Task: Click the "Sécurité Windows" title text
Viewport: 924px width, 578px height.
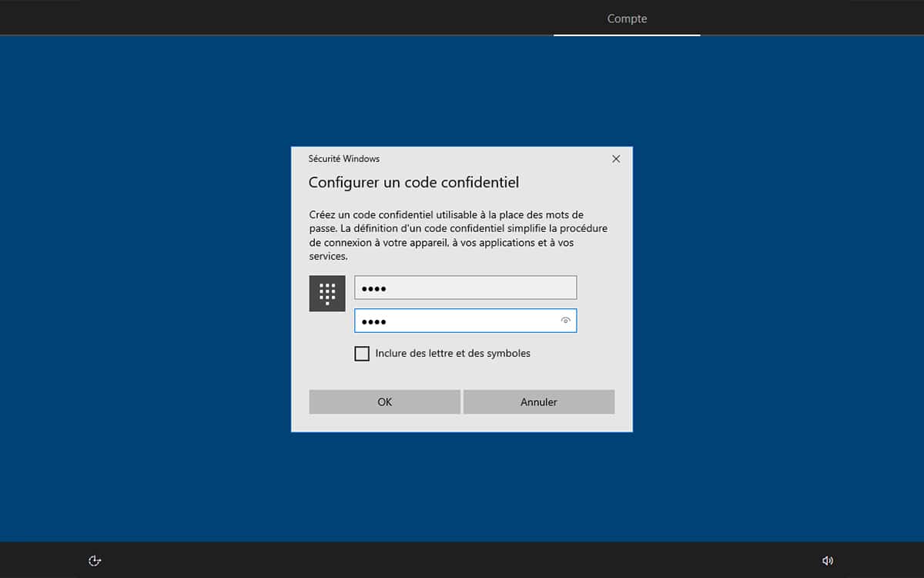Action: click(x=344, y=159)
